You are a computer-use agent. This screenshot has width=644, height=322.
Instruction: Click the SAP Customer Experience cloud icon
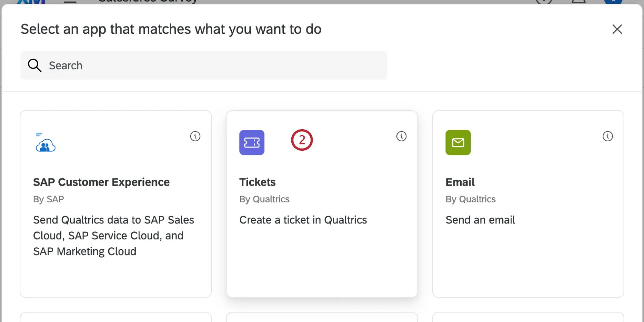click(45, 143)
